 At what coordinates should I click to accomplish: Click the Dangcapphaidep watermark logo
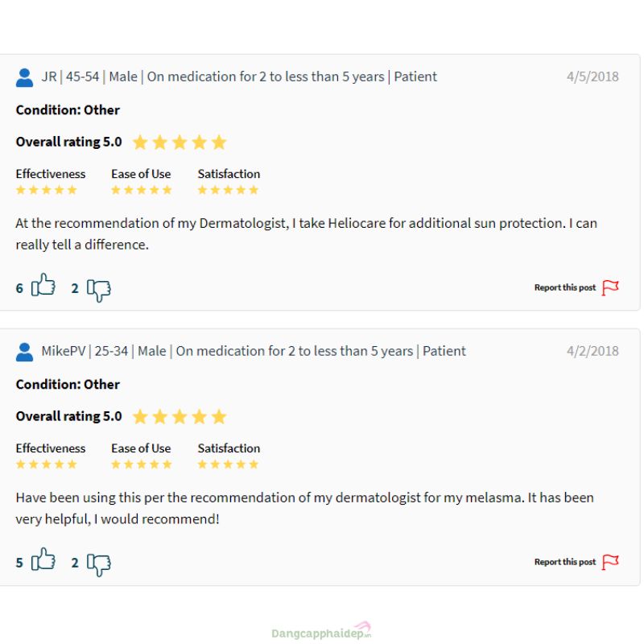pyautogui.click(x=321, y=631)
